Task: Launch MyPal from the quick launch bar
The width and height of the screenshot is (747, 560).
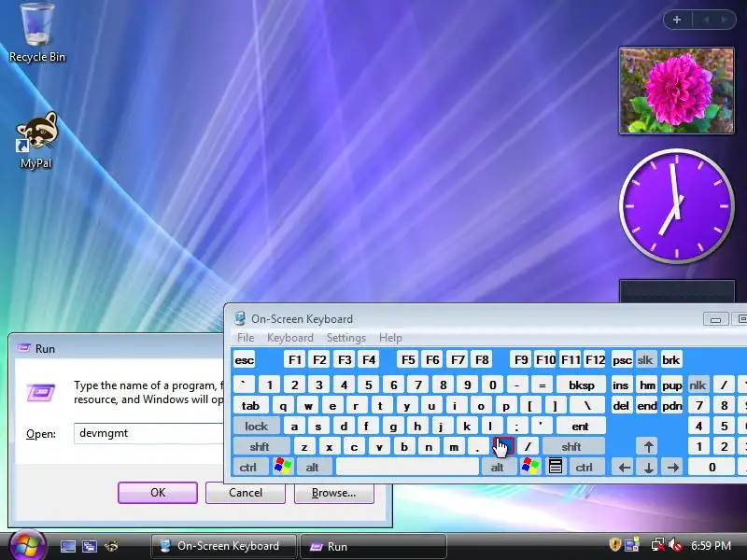Action: click(x=111, y=546)
